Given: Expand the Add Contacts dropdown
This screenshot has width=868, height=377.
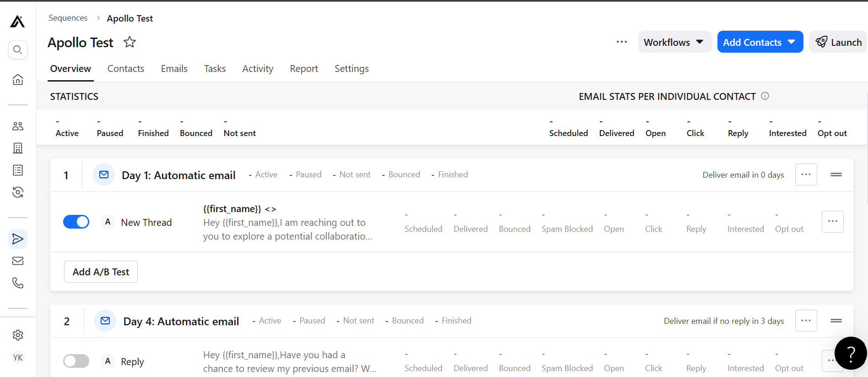Looking at the screenshot, I should click(x=760, y=42).
